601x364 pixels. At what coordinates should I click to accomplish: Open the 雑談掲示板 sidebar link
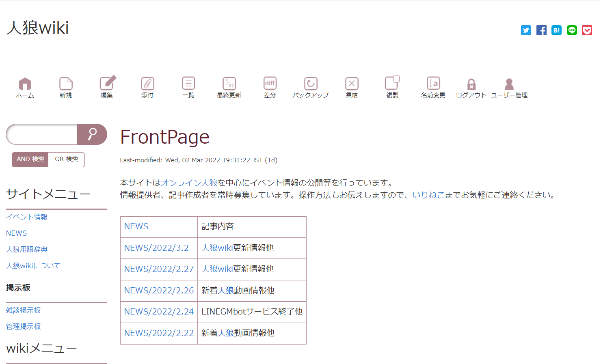(24, 310)
